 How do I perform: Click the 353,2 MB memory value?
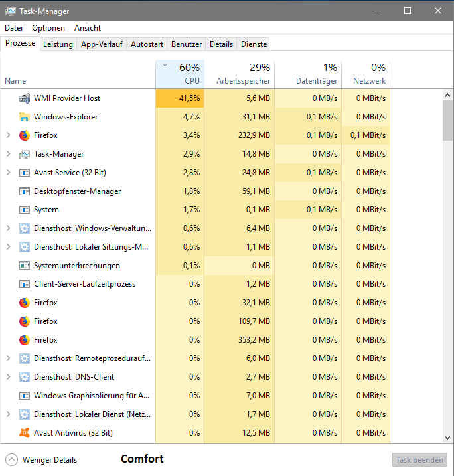[254, 340]
